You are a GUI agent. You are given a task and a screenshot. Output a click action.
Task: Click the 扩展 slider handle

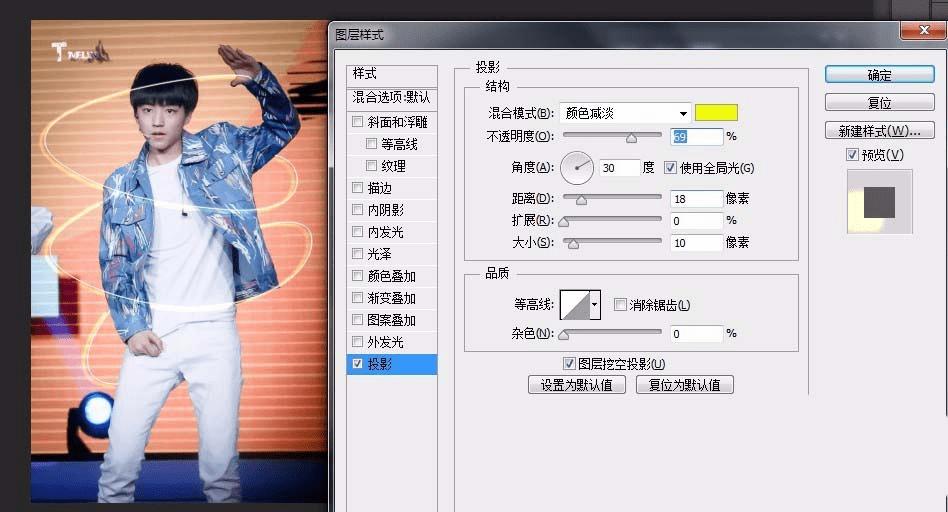(x=564, y=222)
